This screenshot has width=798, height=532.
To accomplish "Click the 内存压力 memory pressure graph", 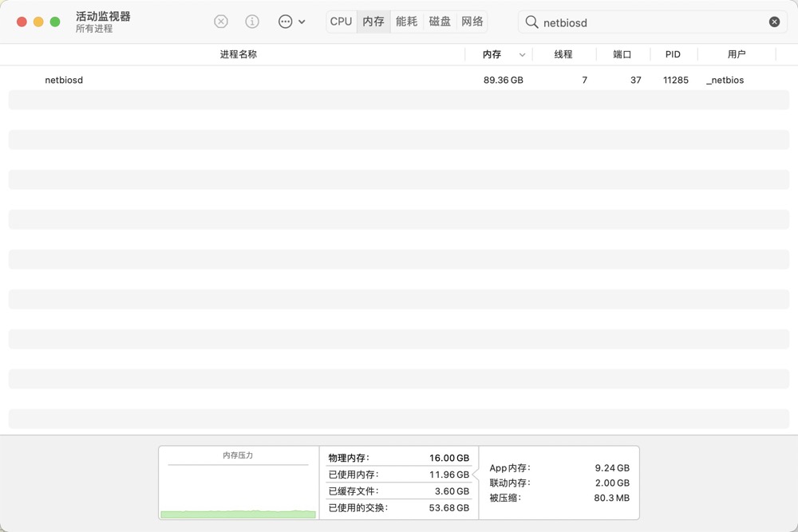I will (x=238, y=488).
